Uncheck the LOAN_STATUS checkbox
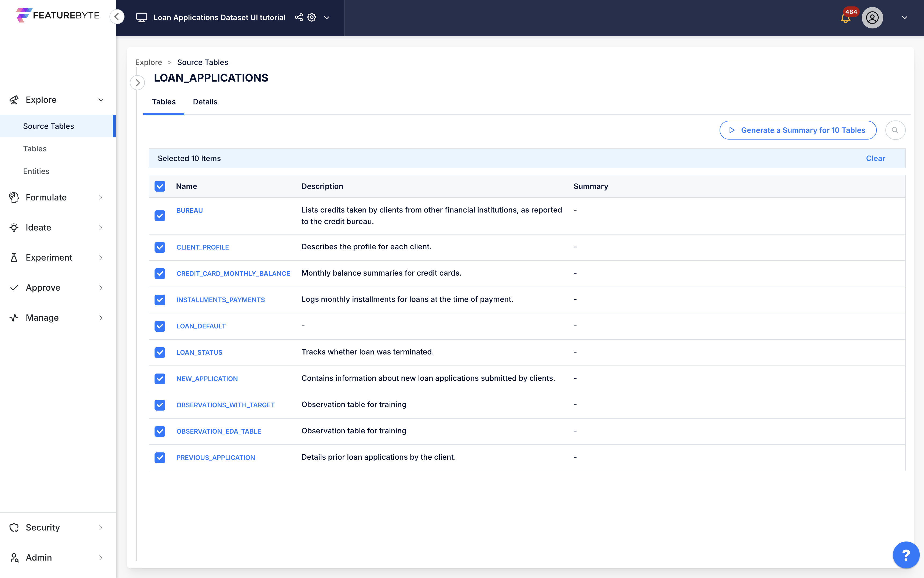Screen dimensions: 924x578 (160, 352)
